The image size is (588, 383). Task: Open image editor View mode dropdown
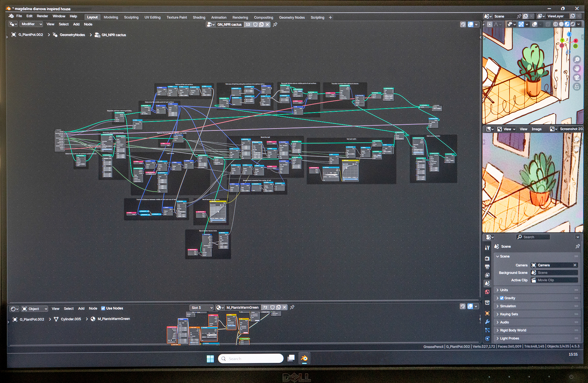coord(506,129)
